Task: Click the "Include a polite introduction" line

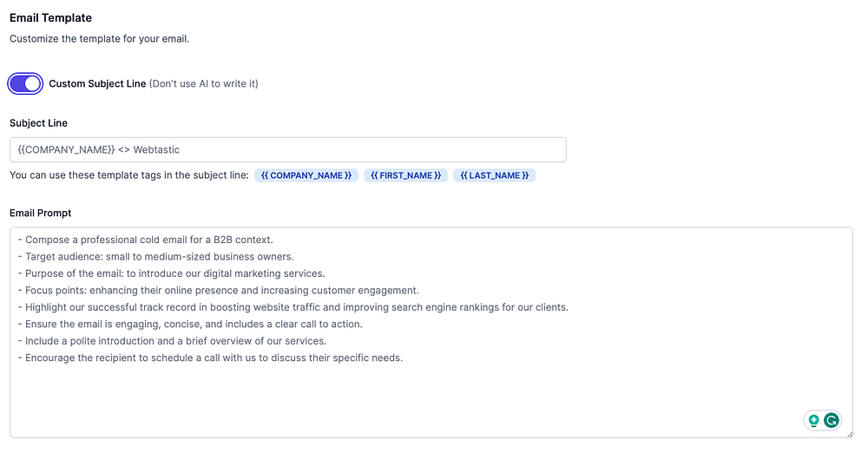Action: point(175,341)
